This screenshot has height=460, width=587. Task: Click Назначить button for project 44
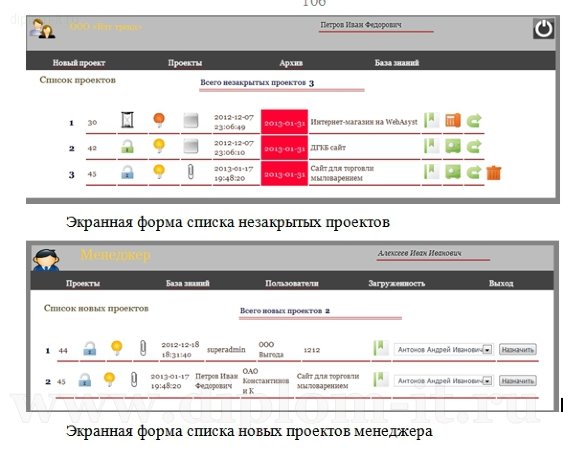click(x=518, y=350)
